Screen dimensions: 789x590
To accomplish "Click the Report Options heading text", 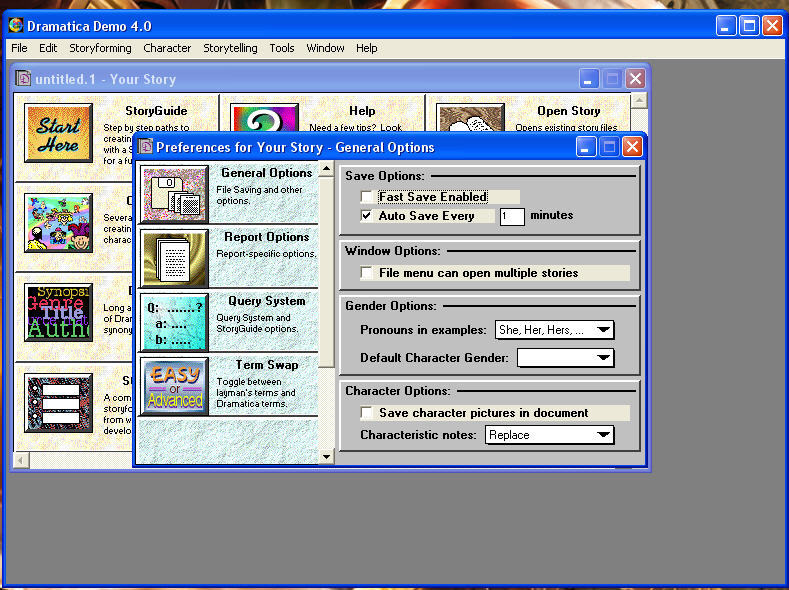I will [x=267, y=237].
